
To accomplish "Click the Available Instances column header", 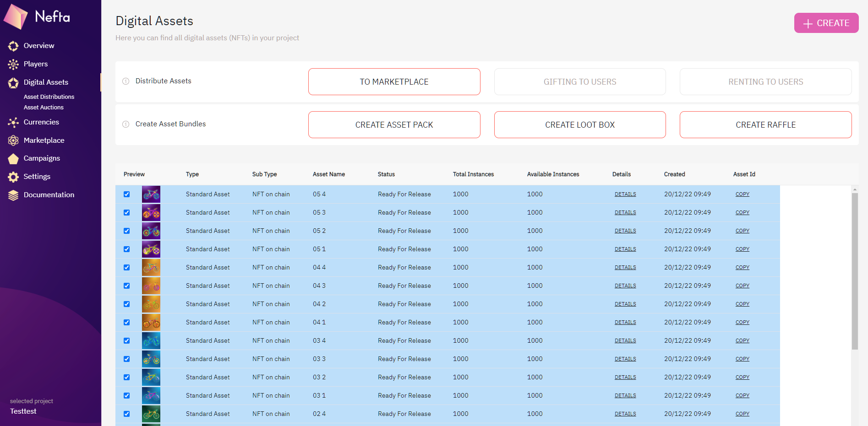I will pyautogui.click(x=553, y=174).
